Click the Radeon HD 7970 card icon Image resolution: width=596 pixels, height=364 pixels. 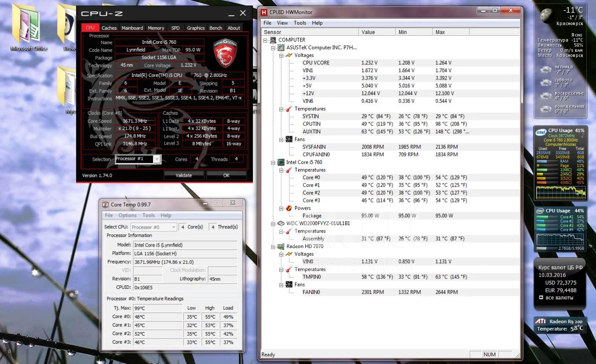pos(281,247)
